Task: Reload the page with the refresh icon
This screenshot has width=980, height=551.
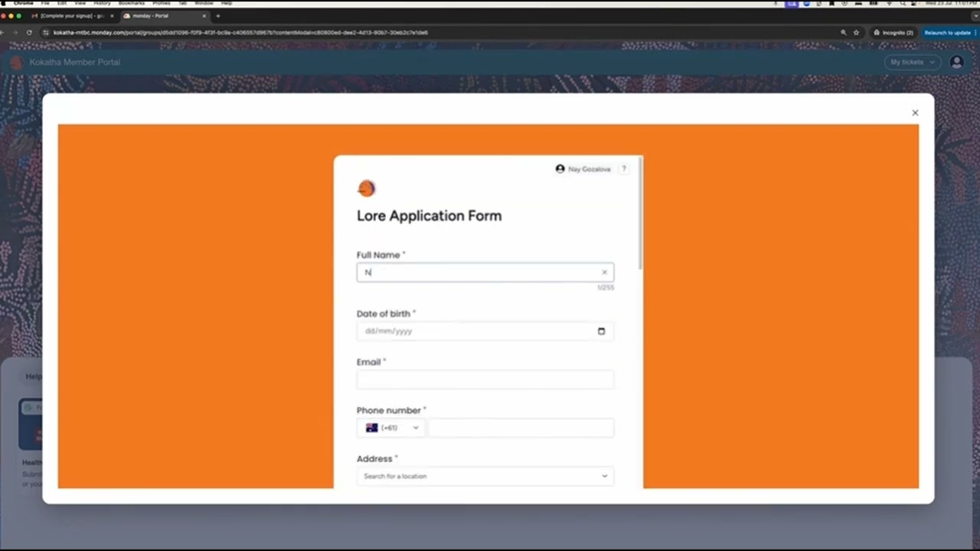Action: click(29, 32)
